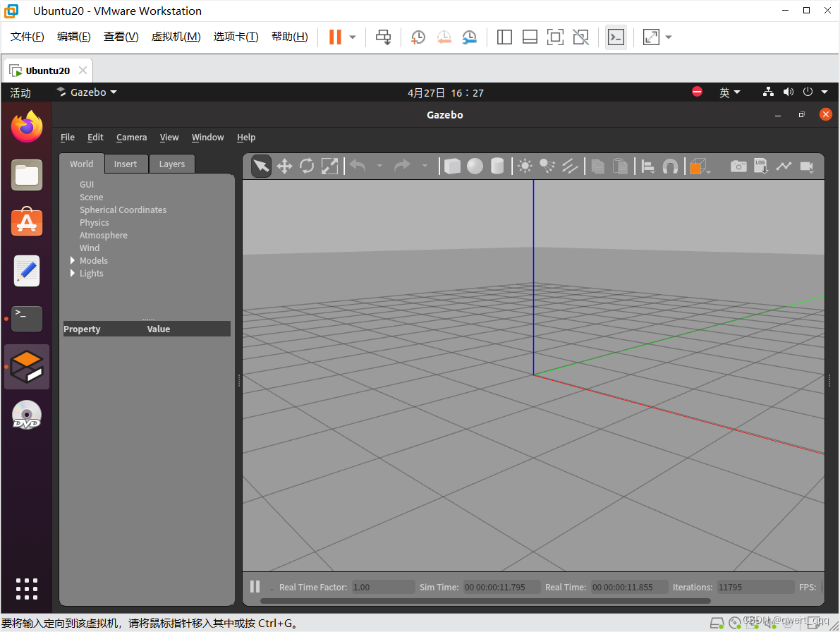The height and width of the screenshot is (632, 840).
Task: Switch to the Layers tab
Action: pyautogui.click(x=171, y=164)
